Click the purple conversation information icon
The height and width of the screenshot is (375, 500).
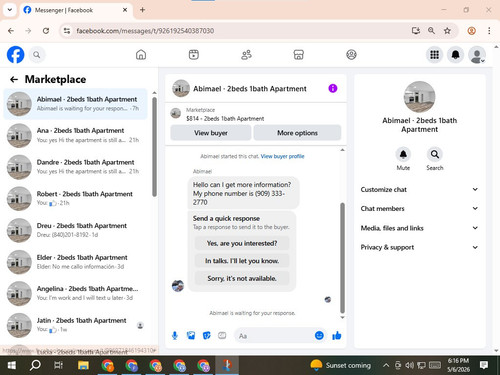[333, 88]
